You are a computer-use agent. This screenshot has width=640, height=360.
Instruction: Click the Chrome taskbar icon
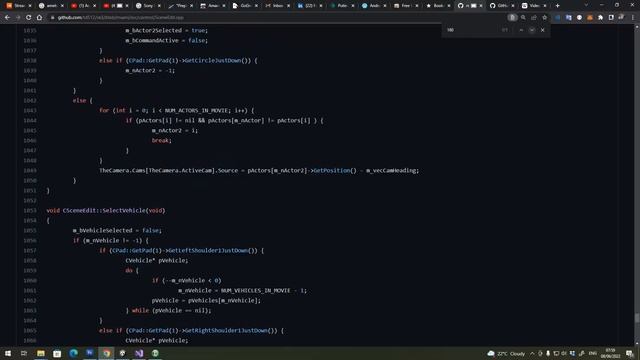pos(107,353)
